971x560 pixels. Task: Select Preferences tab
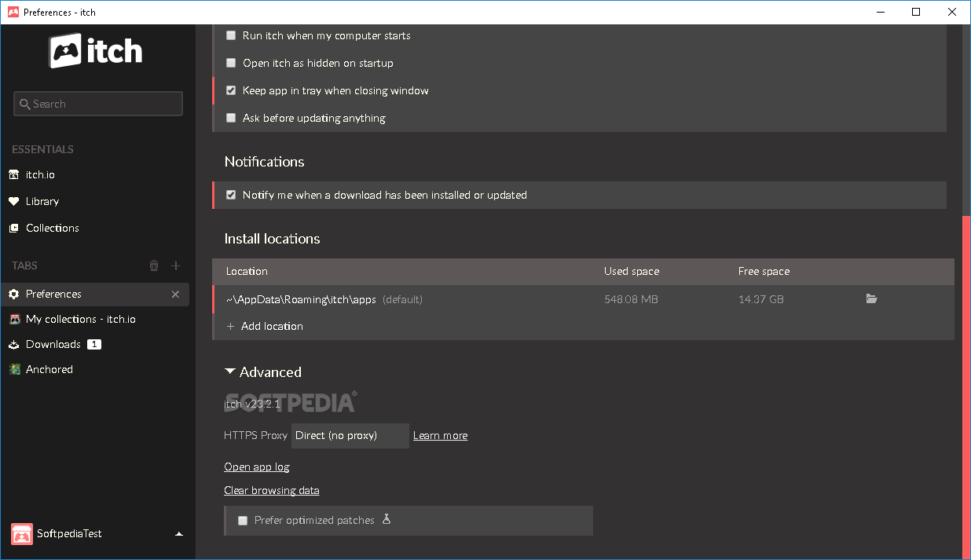94,294
